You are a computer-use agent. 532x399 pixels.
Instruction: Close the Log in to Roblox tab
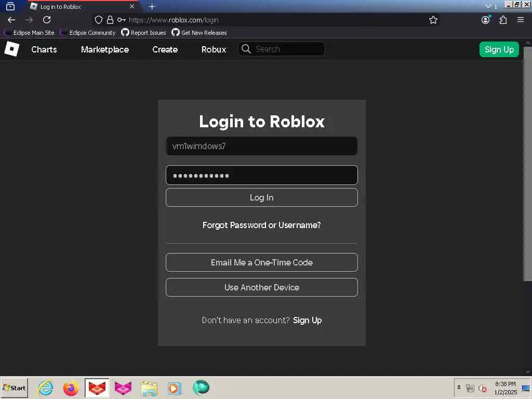[x=132, y=6]
